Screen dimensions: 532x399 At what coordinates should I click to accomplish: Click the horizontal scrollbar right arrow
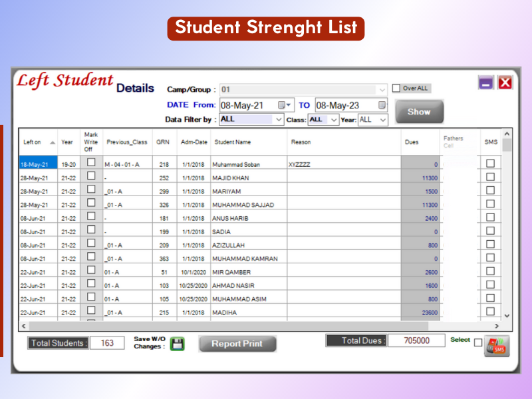[496, 327]
